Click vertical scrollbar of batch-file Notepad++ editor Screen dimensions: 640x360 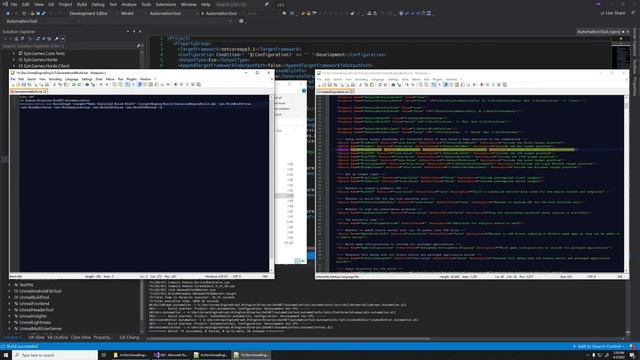tap(271, 184)
